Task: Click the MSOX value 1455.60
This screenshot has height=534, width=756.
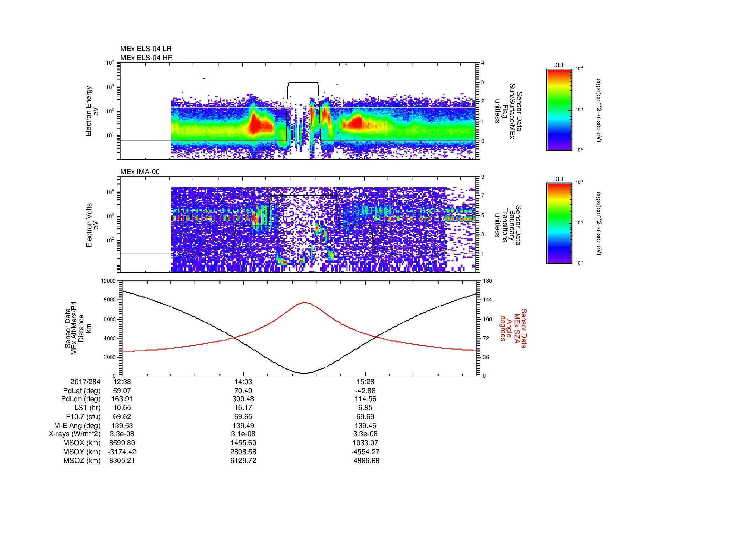Action: pos(243,443)
